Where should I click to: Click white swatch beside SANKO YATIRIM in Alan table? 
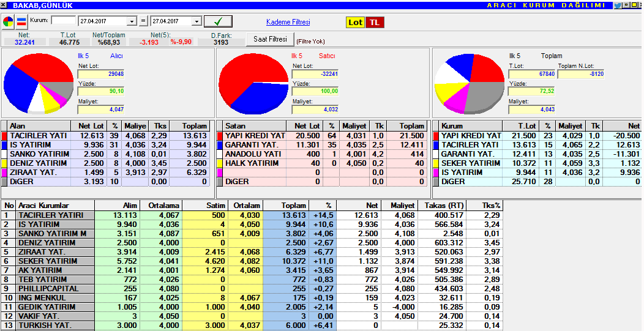(4, 154)
